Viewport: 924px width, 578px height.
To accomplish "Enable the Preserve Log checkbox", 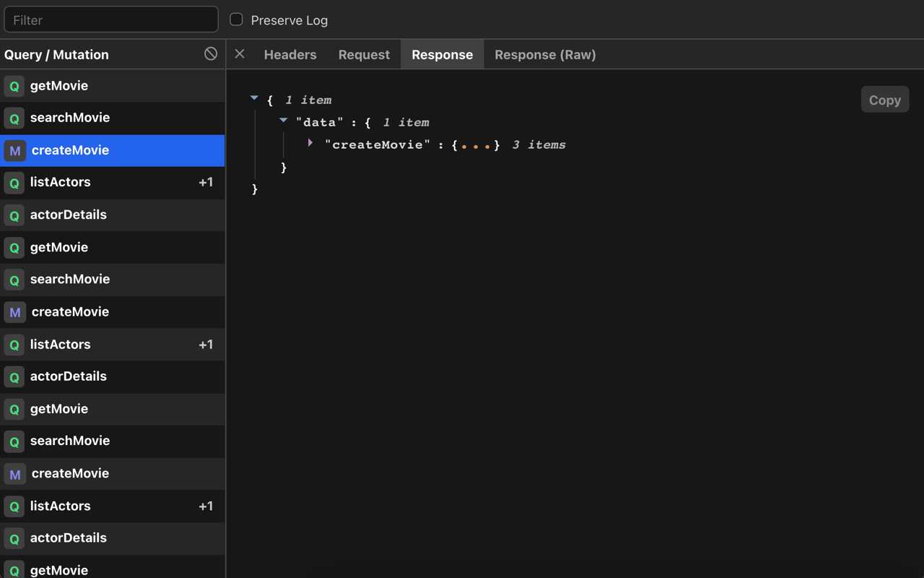I will 235,20.
